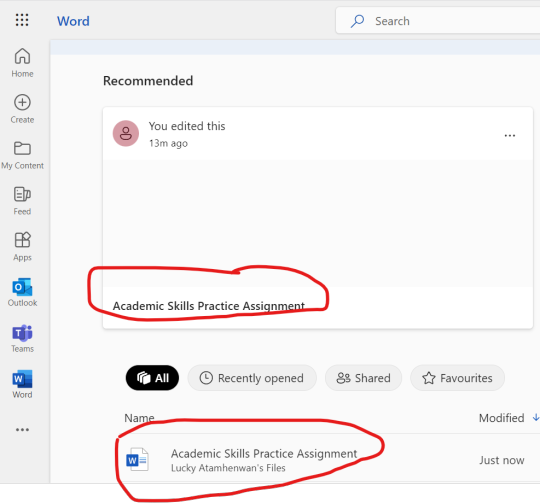This screenshot has height=503, width=540.
Task: Click the 'You edited this' text
Action: point(187,126)
